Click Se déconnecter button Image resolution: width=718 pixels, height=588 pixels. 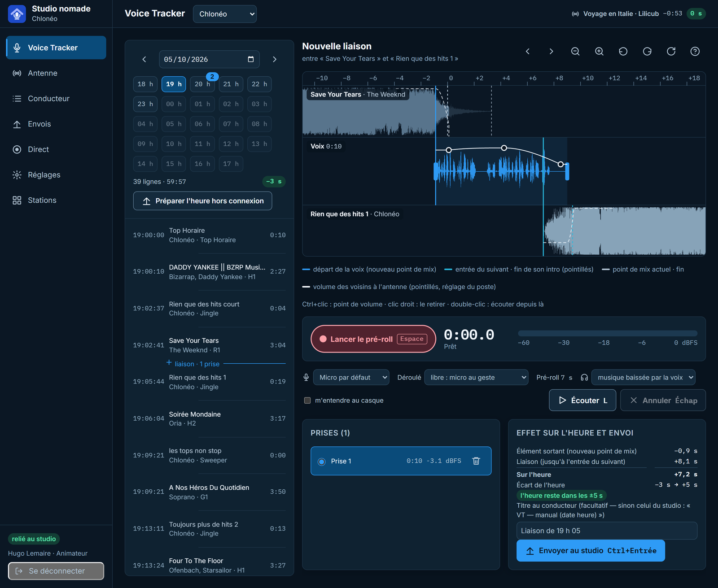click(x=56, y=571)
